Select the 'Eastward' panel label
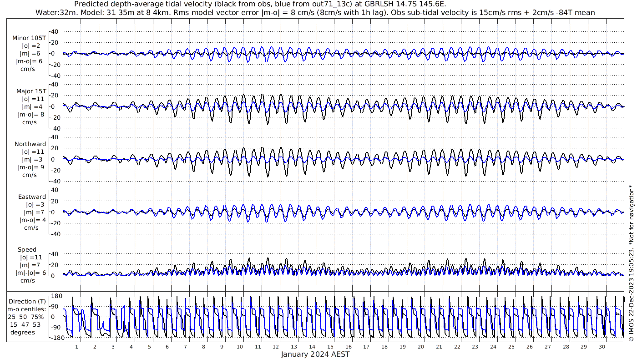637x364 pixels. point(32,197)
